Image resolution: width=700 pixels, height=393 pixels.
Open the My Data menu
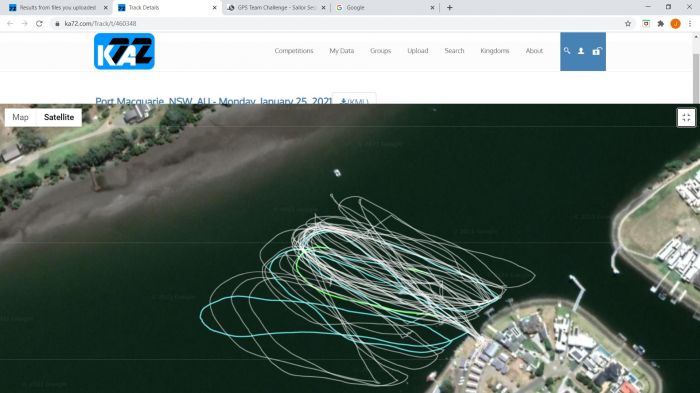pos(342,51)
